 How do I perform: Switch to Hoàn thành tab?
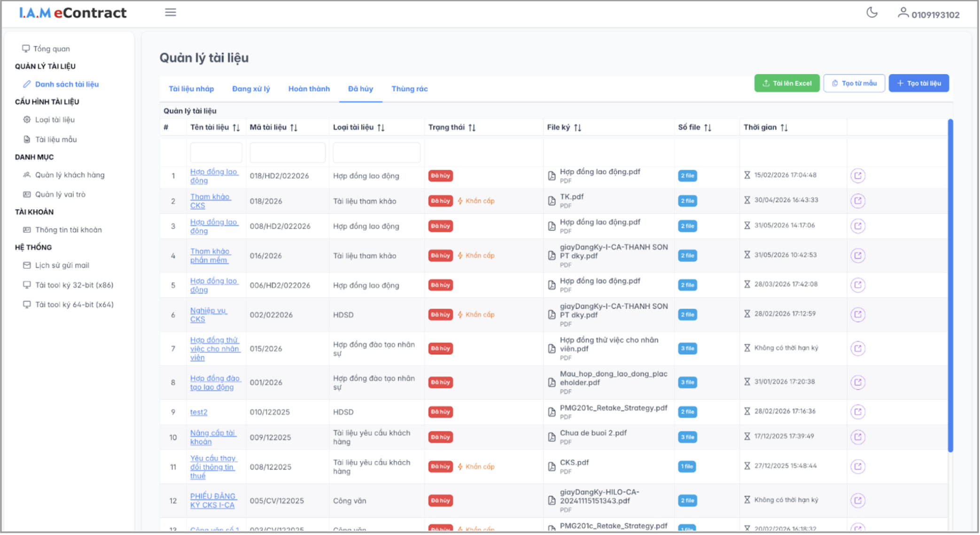click(x=309, y=89)
